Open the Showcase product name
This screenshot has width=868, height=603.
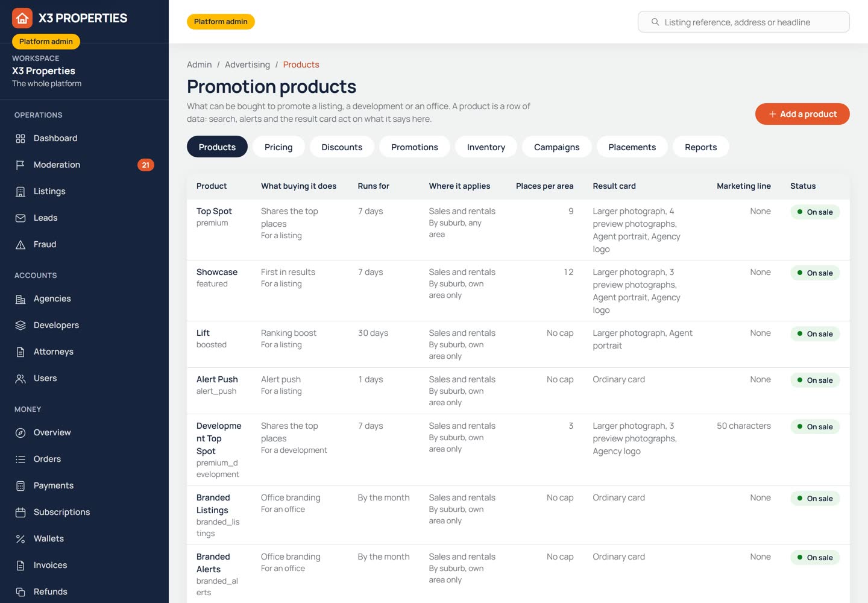coord(217,272)
